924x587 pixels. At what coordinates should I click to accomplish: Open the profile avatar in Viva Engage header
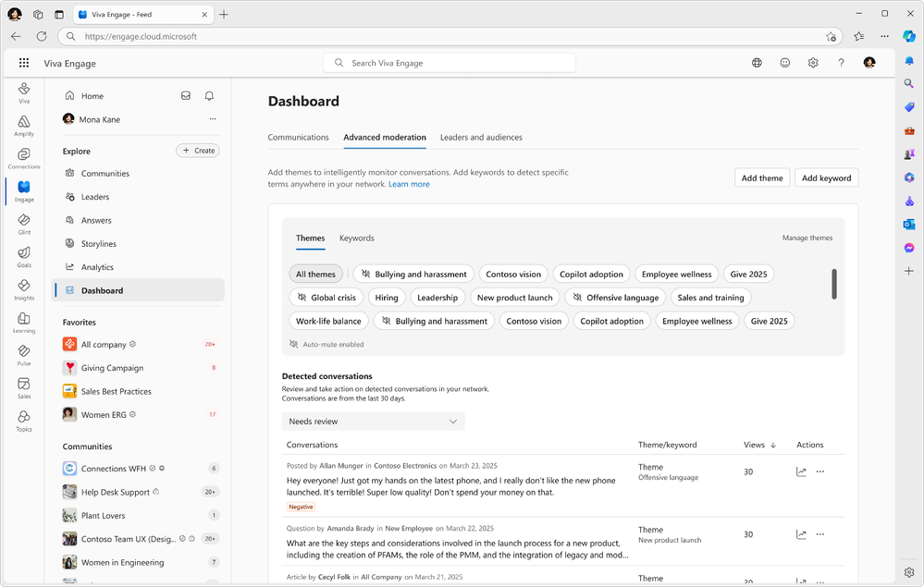(869, 63)
